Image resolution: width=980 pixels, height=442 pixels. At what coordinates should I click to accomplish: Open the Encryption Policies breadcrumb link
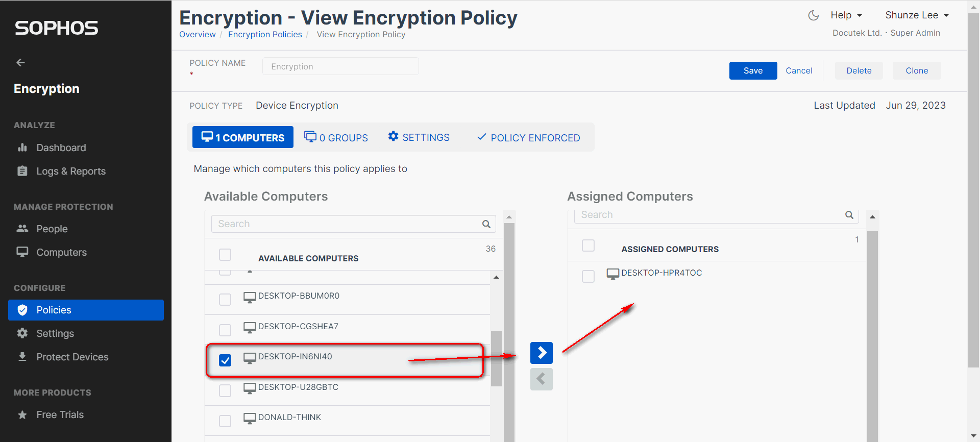pos(265,34)
